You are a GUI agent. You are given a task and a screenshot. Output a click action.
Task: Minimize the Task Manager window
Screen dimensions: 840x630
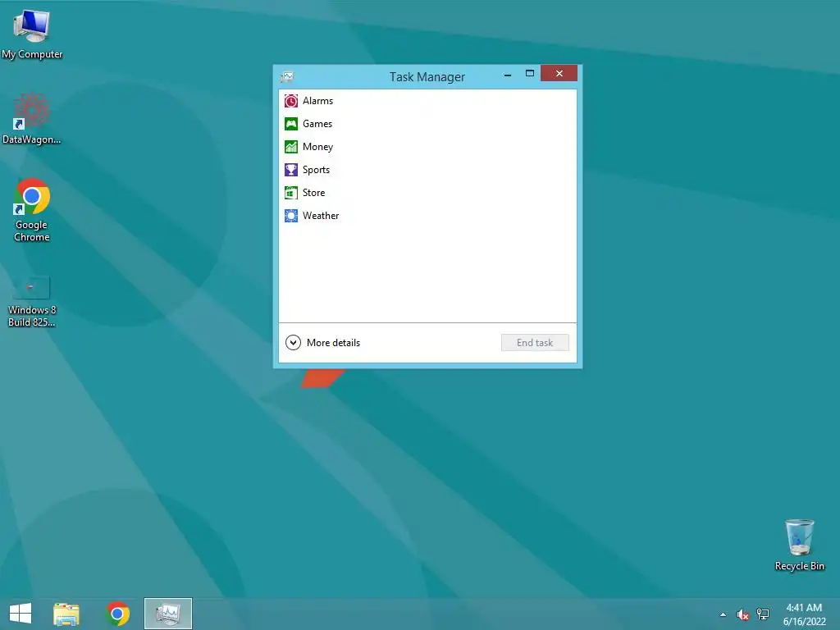pos(507,74)
